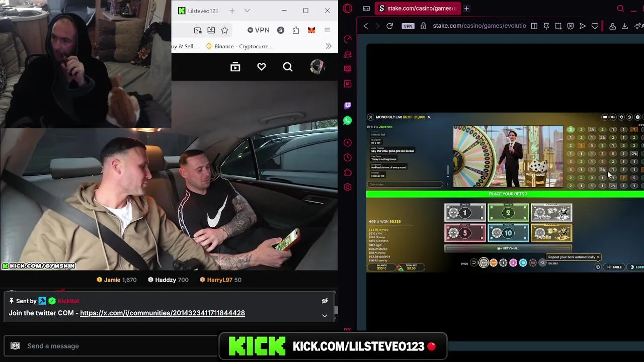Open the GX Control speedometer sidebar icon
This screenshot has width=644, height=362.
(x=348, y=39)
